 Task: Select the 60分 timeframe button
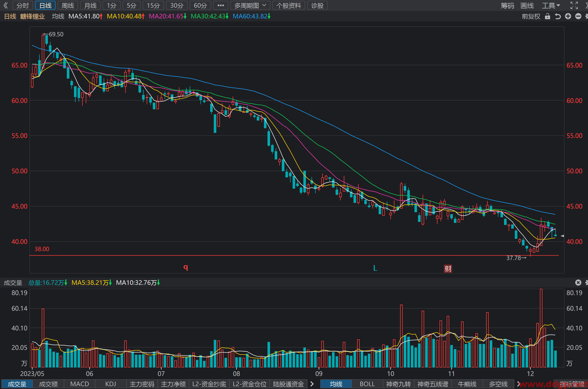[200, 5]
